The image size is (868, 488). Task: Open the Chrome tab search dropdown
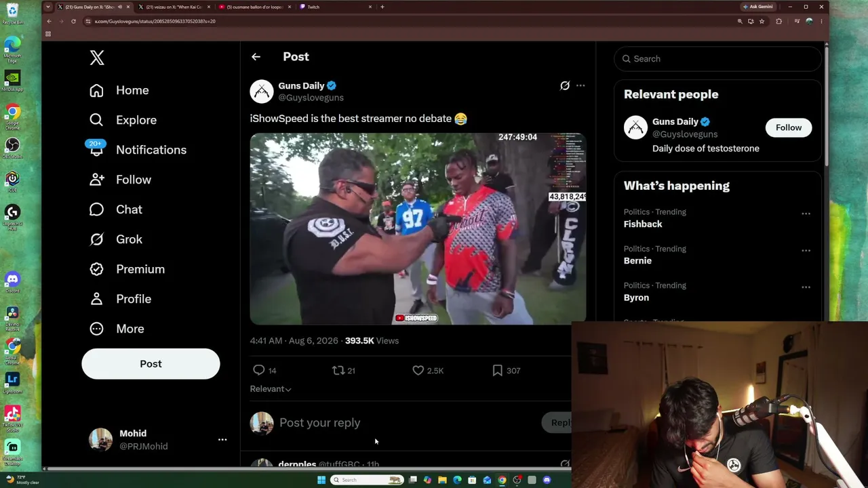pos(47,7)
